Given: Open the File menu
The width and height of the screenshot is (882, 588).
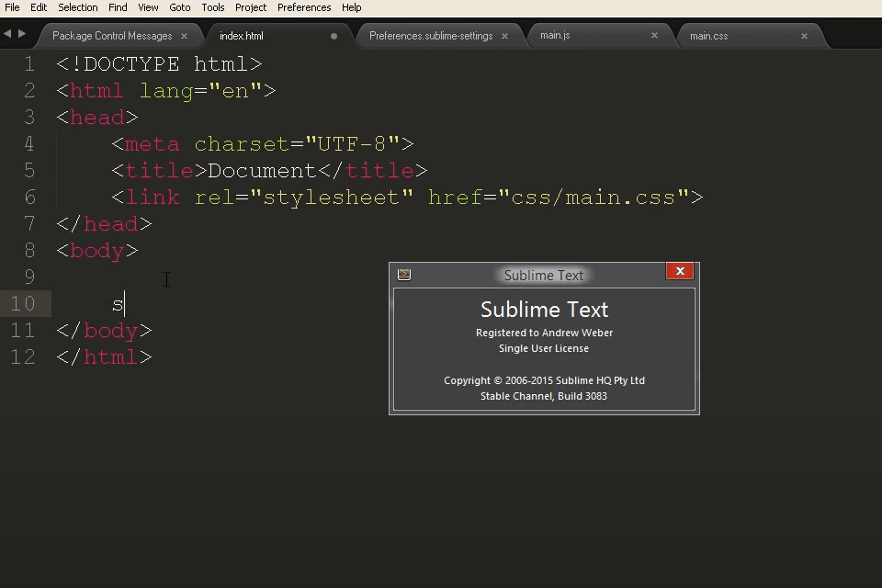Looking at the screenshot, I should tap(12, 7).
